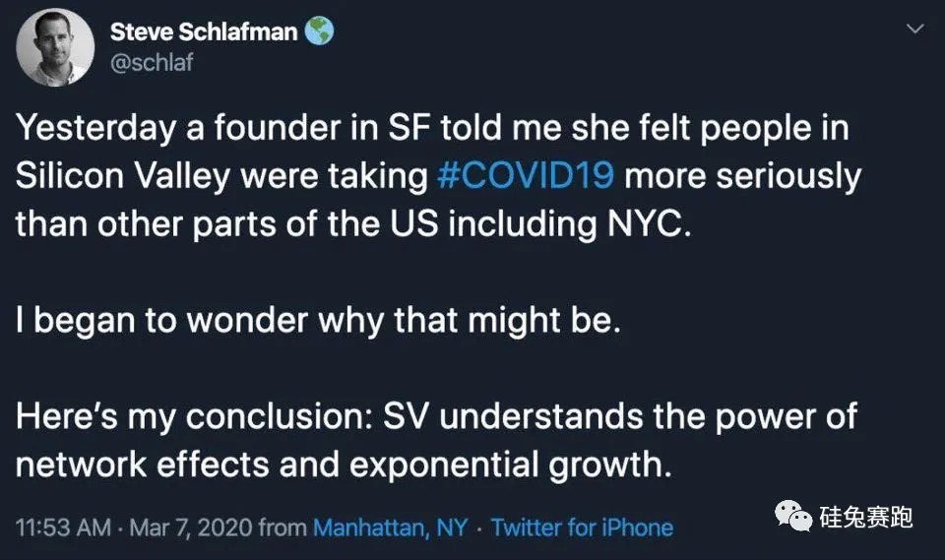This screenshot has height=560, width=945.
Task: Click the Mar 7, 2020 date
Action: click(188, 528)
